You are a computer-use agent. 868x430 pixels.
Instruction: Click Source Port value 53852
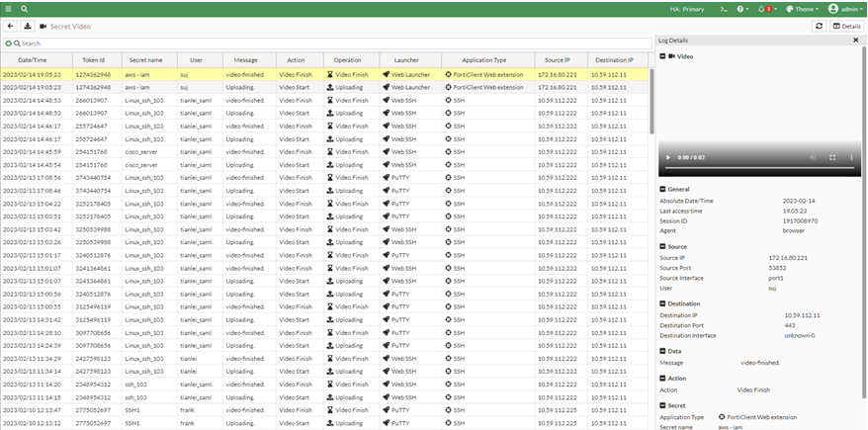[777, 268]
